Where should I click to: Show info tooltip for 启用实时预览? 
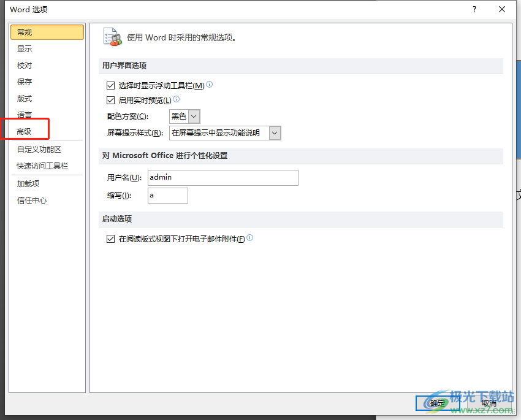tap(177, 99)
